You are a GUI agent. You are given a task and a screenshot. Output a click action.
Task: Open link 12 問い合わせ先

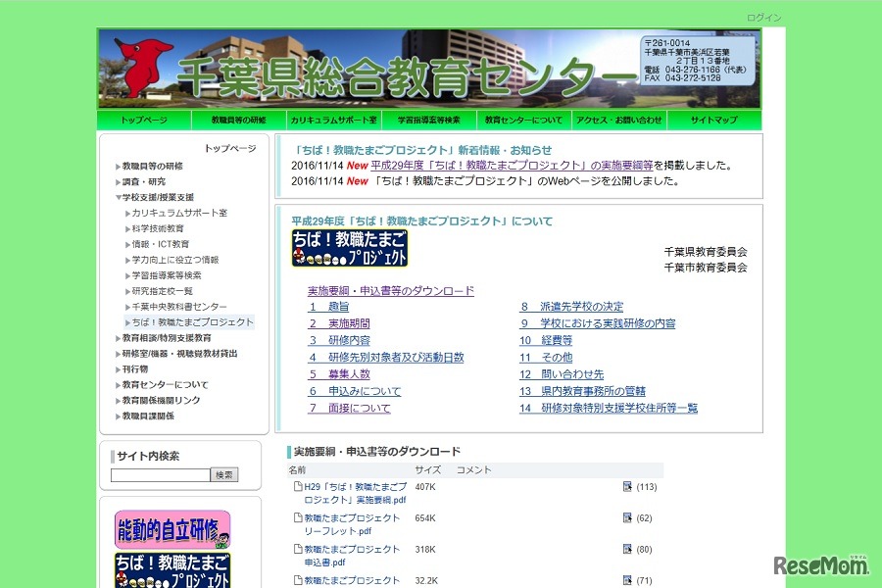tap(561, 372)
